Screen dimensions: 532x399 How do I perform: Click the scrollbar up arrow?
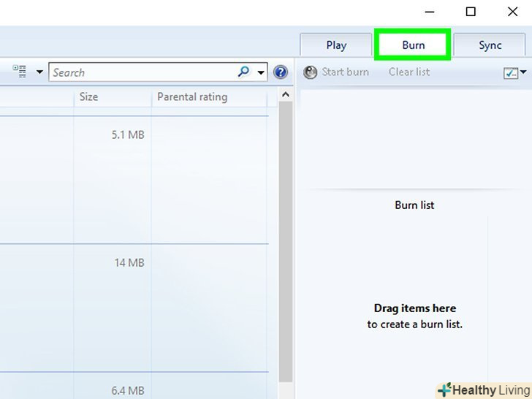pyautogui.click(x=286, y=95)
